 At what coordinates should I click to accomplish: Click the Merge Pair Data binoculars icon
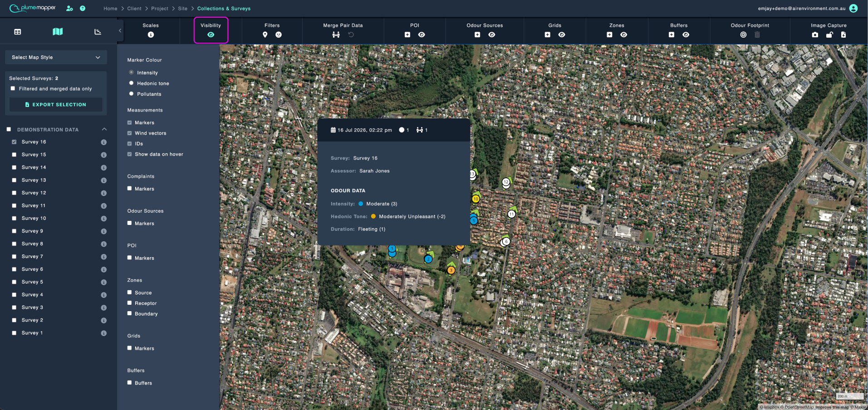[x=336, y=35]
